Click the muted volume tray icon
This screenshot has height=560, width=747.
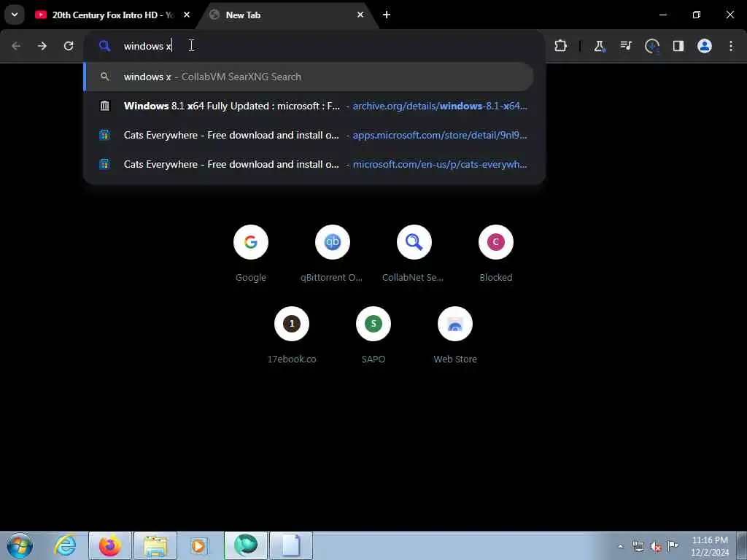(x=656, y=547)
